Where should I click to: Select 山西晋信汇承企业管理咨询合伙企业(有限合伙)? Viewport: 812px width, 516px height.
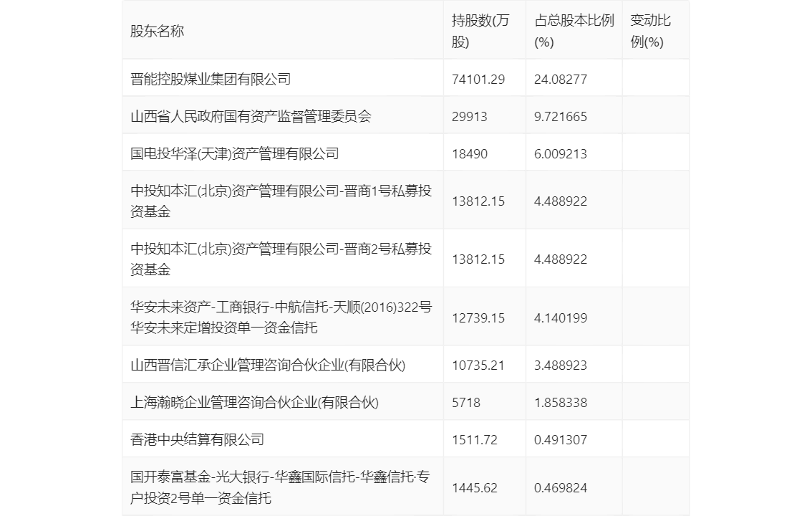pos(268,365)
